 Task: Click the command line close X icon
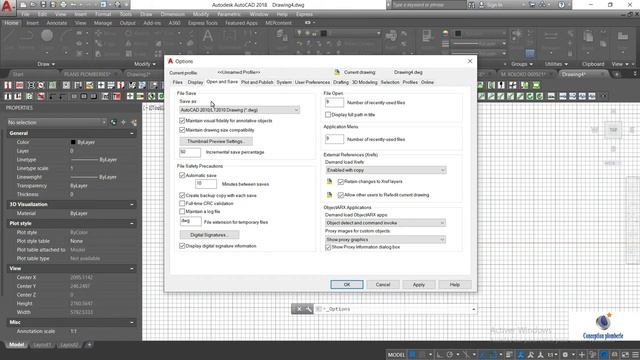pyautogui.click(x=299, y=309)
